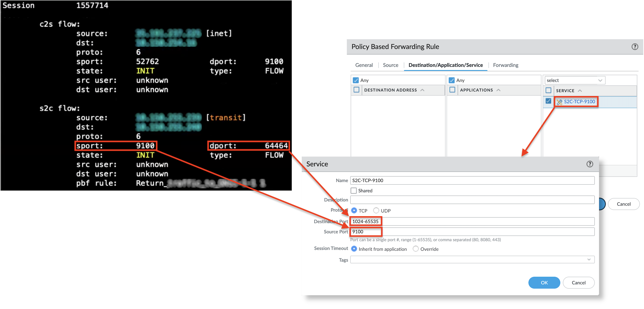The image size is (644, 309).
Task: Open help for the Policy Based Forwarding Rule
Action: (635, 47)
